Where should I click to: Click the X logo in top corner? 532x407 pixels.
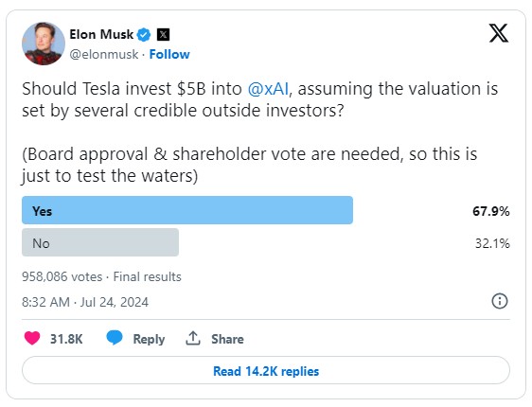pyautogui.click(x=499, y=33)
